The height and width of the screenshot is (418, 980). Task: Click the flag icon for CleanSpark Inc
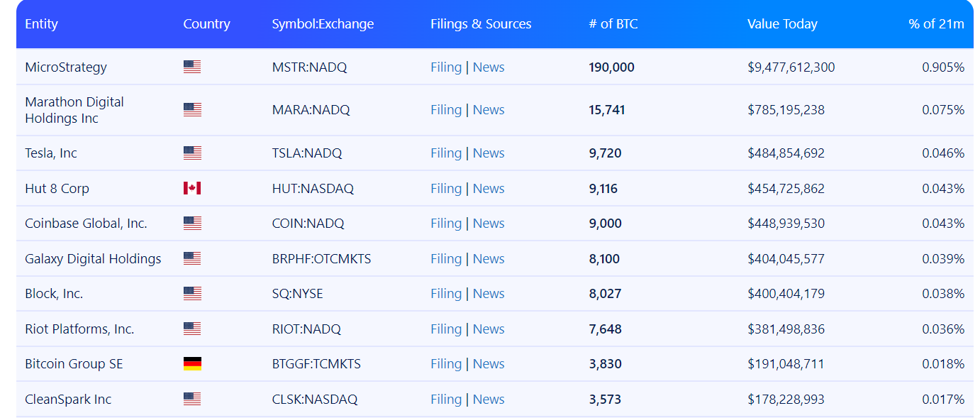pos(191,400)
